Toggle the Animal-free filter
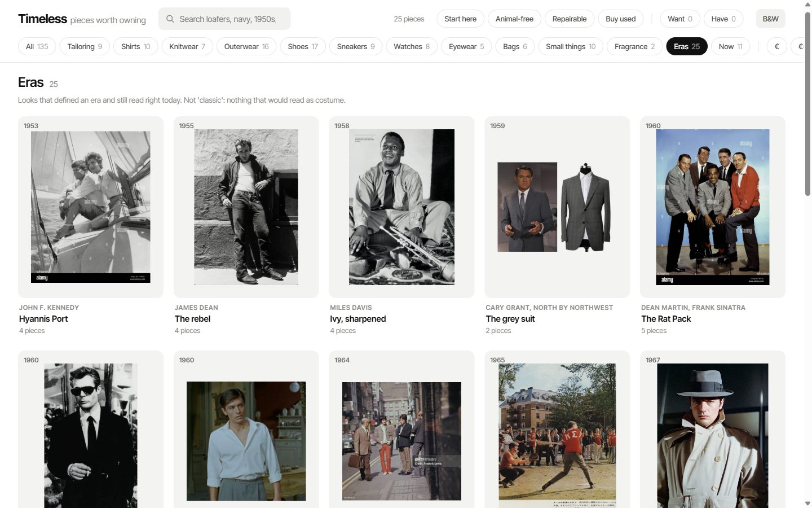812x508 pixels. click(514, 19)
